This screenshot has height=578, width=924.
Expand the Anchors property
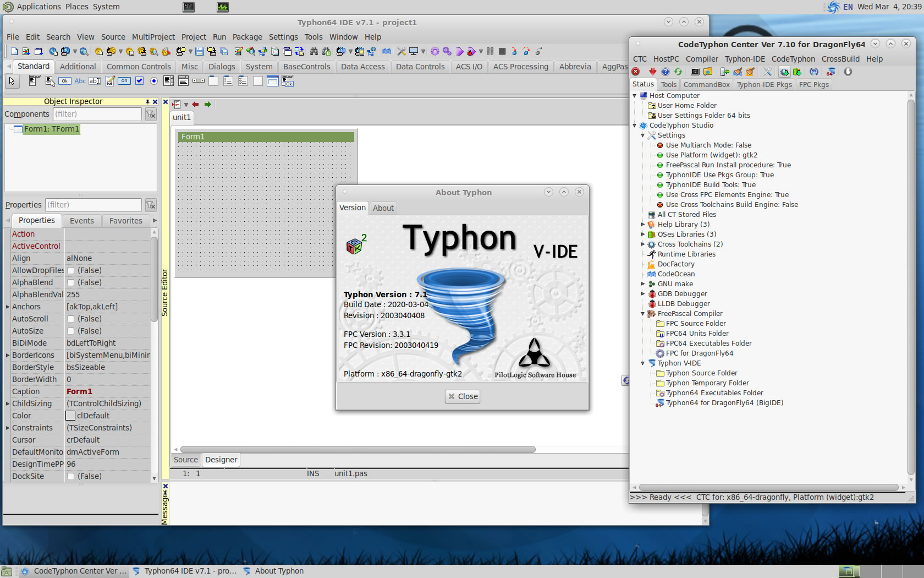tap(8, 307)
